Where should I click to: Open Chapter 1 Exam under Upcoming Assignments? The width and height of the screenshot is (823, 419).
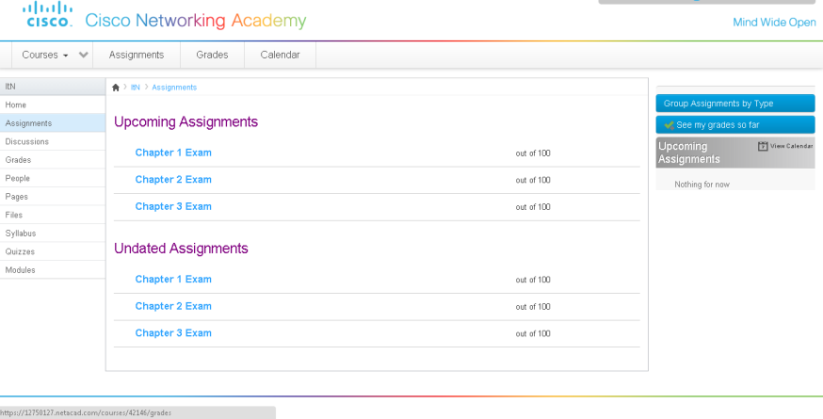click(173, 153)
